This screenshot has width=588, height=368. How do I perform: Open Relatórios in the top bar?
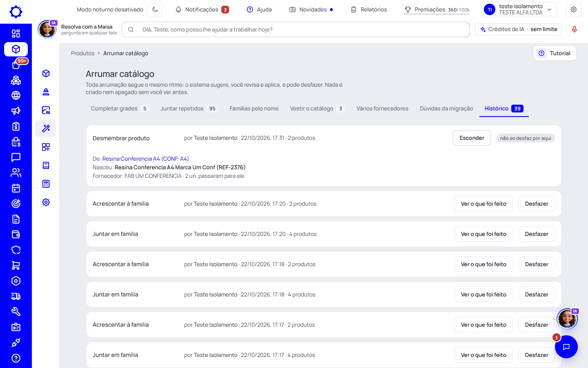(x=369, y=9)
